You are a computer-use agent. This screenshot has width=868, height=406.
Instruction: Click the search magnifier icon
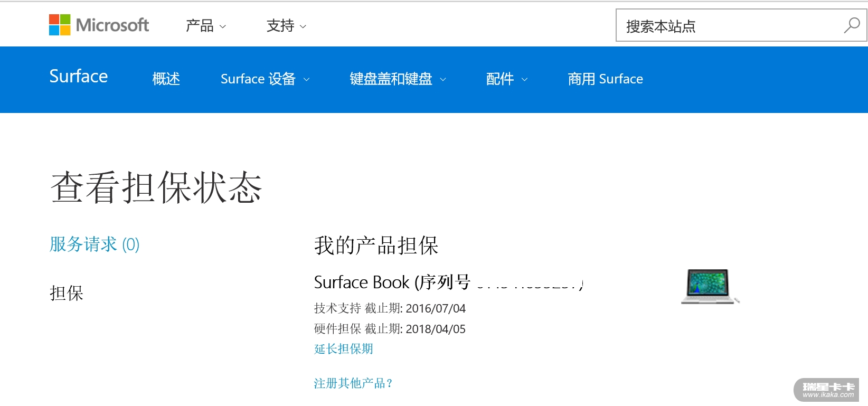pyautogui.click(x=851, y=25)
